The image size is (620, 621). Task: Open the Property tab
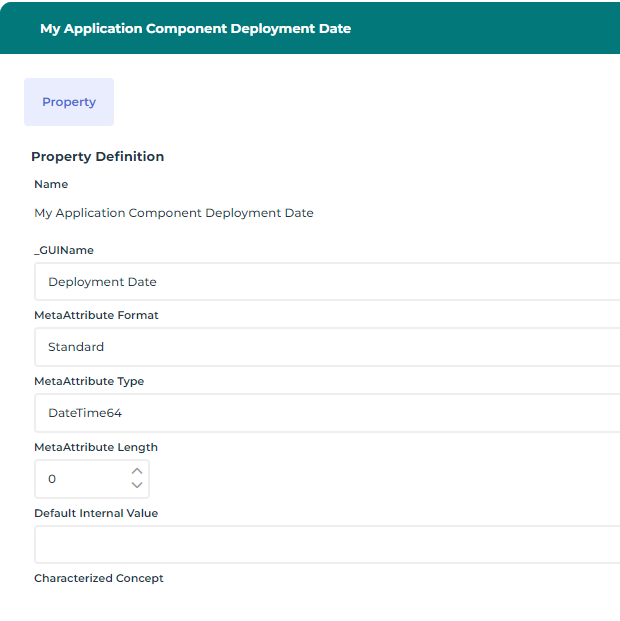click(69, 102)
